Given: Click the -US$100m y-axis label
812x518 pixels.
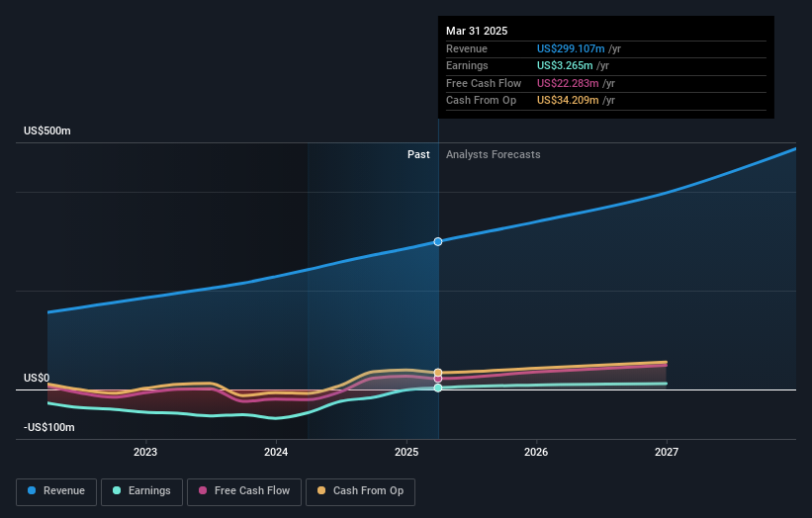Looking at the screenshot, I should [49, 427].
